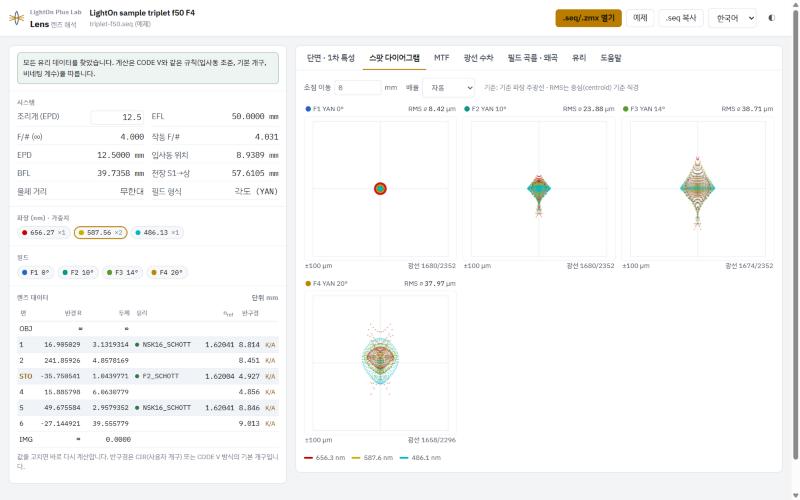Go to the 유리 tab

coord(579,58)
